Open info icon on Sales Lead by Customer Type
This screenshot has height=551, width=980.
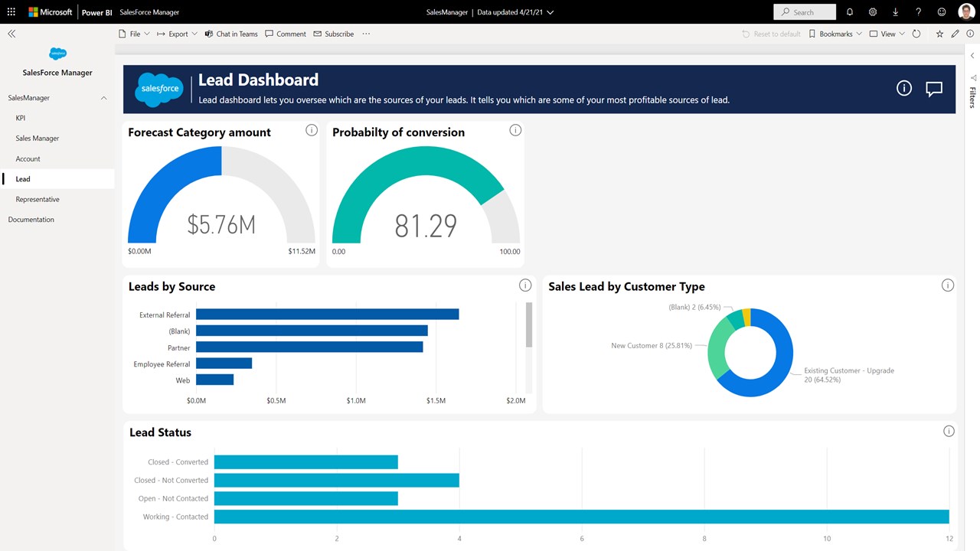pos(948,285)
